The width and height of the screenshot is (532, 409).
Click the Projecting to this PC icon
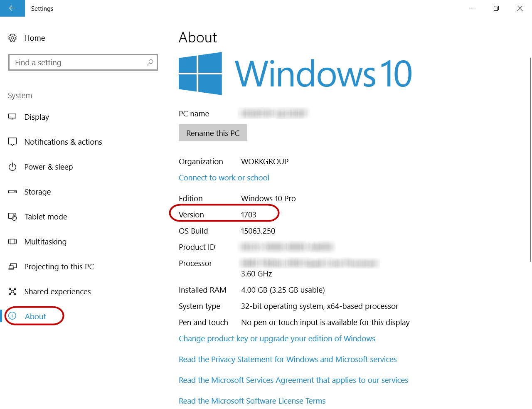[x=12, y=266]
